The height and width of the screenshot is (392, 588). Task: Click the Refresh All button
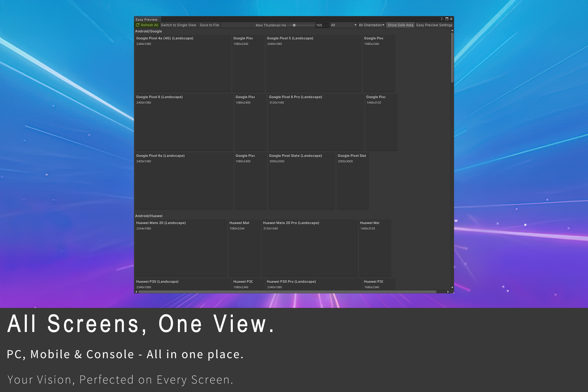click(147, 25)
